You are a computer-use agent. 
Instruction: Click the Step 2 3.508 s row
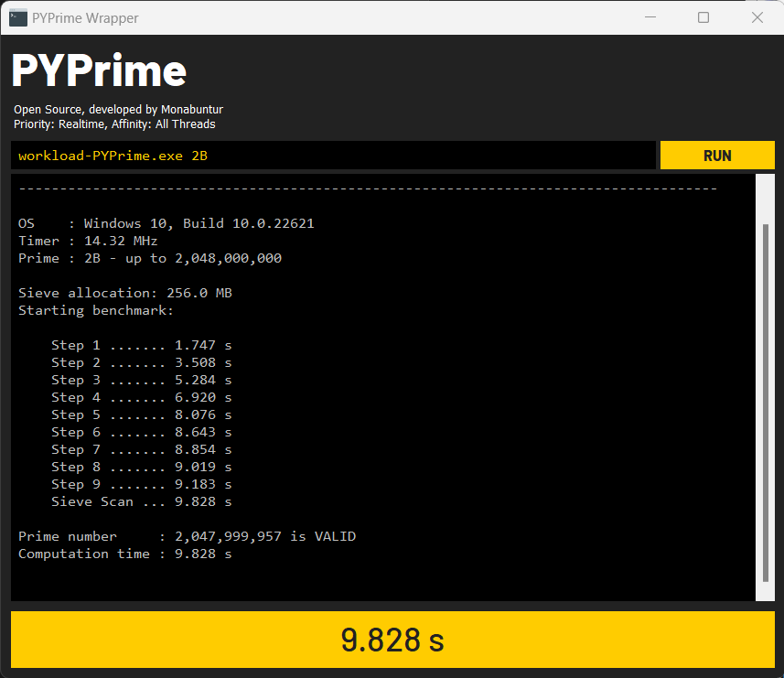click(142, 362)
